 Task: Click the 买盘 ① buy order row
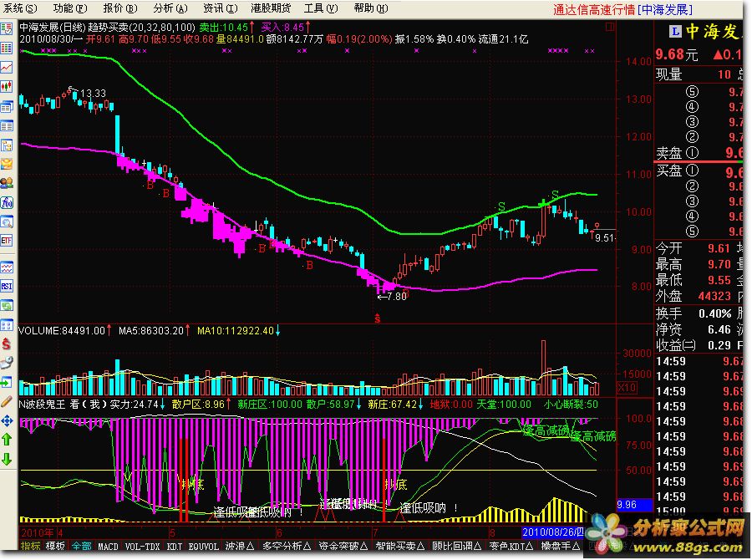(699, 171)
